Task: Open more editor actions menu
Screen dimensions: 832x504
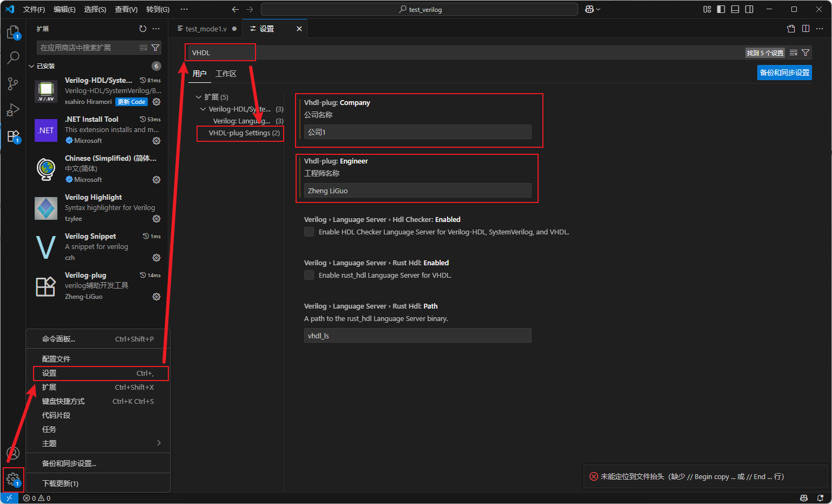Action: coord(820,29)
